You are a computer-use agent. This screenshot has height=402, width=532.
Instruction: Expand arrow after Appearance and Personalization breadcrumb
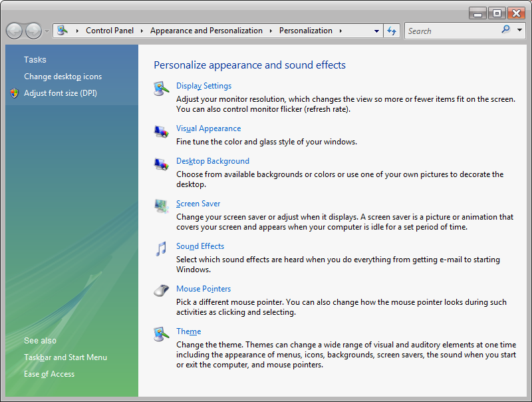click(x=271, y=31)
